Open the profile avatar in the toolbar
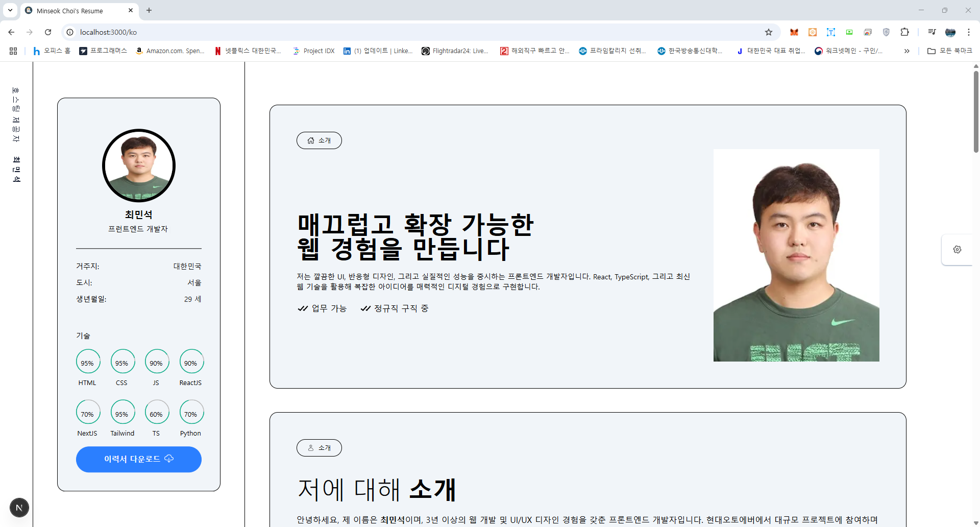980x527 pixels. pos(950,32)
